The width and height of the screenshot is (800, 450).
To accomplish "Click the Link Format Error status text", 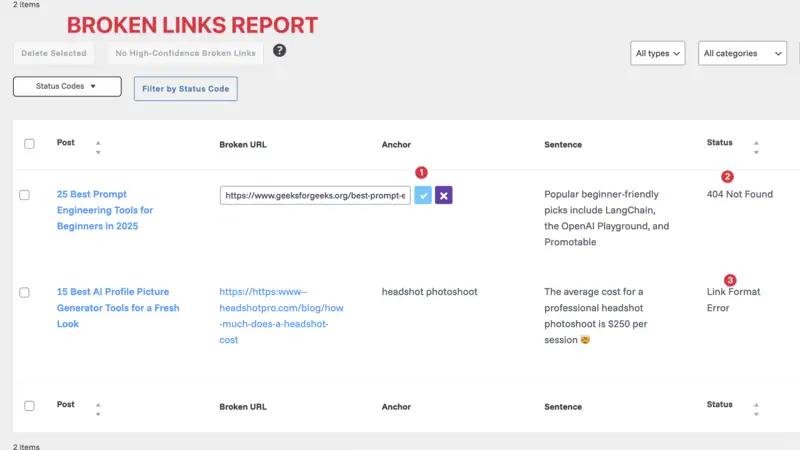I will [x=733, y=300].
